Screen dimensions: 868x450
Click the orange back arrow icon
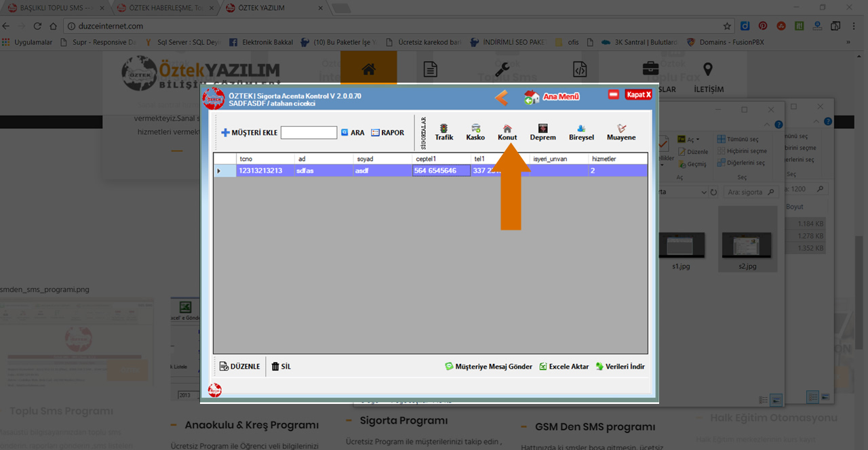501,98
